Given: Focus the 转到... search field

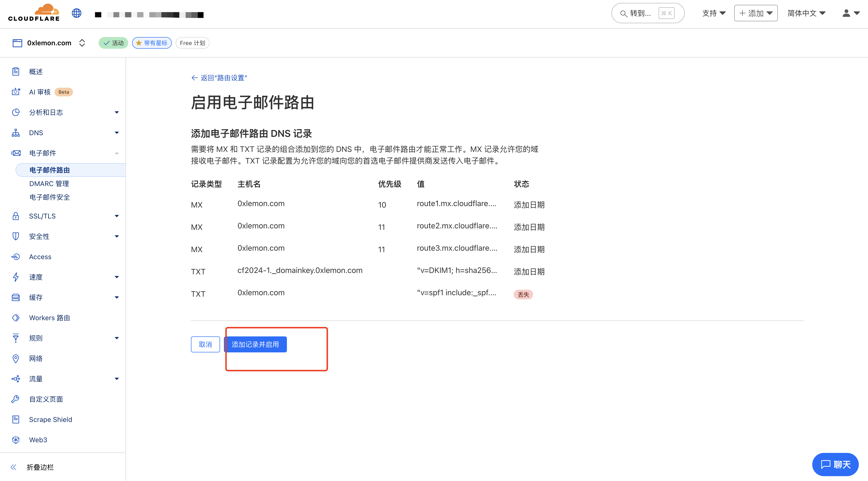Looking at the screenshot, I should pos(648,13).
